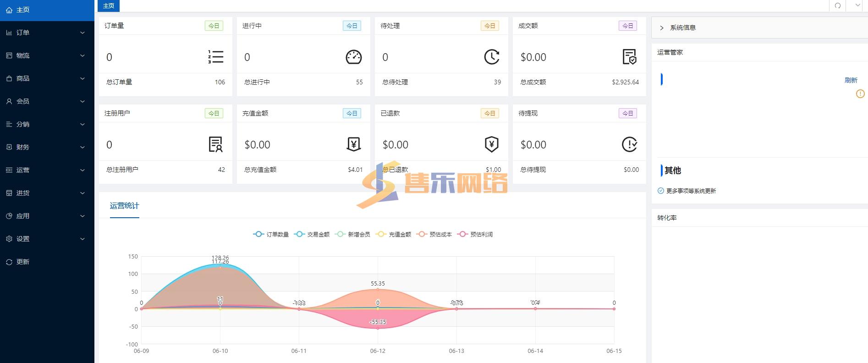Select the 运营统计 tab
The image size is (868, 363).
124,206
